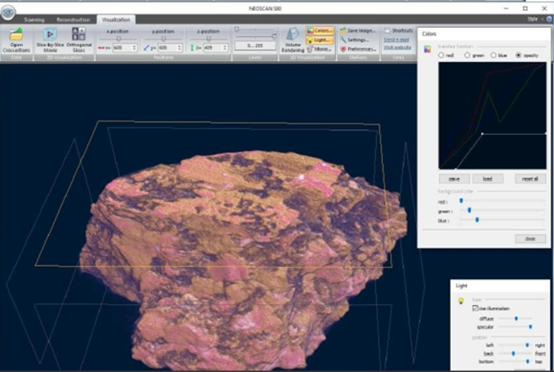Switch to the Reconstruction tab
Image resolution: width=554 pixels, height=372 pixels.
point(73,20)
